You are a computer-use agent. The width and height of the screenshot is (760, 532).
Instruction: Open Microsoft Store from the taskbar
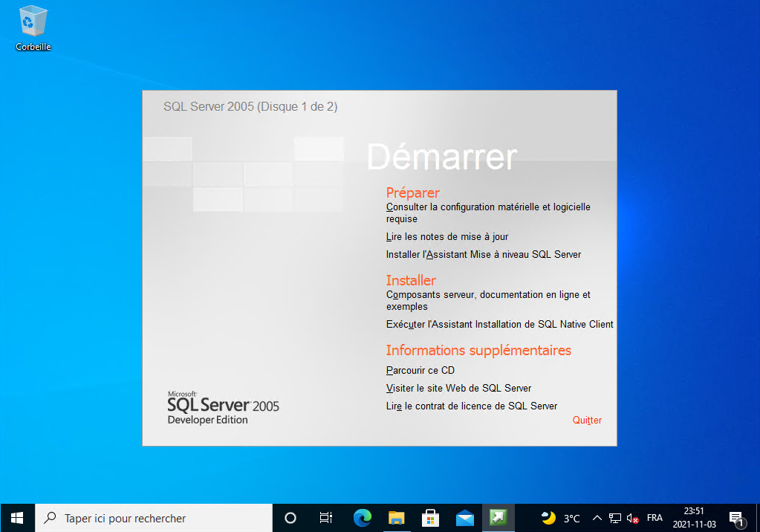pos(430,518)
